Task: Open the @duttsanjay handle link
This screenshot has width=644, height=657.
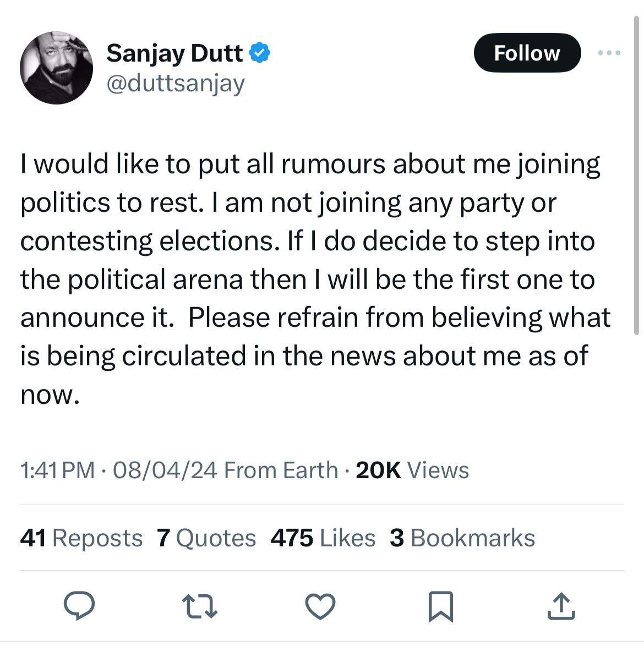Action: [x=175, y=83]
